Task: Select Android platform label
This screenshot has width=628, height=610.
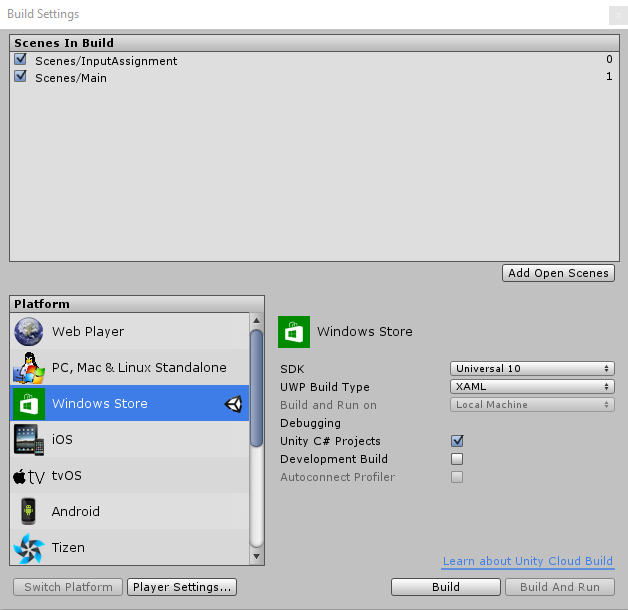Action: point(76,511)
